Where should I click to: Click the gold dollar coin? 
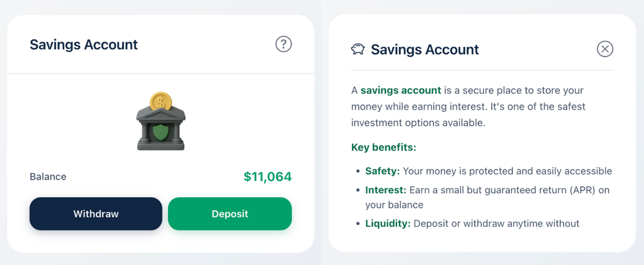(161, 101)
